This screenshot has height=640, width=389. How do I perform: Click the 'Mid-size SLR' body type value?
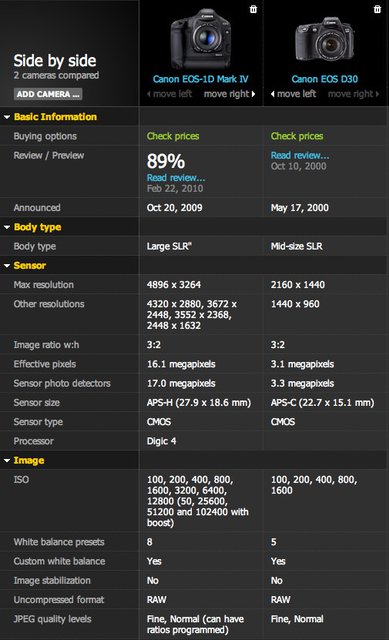pyautogui.click(x=296, y=246)
